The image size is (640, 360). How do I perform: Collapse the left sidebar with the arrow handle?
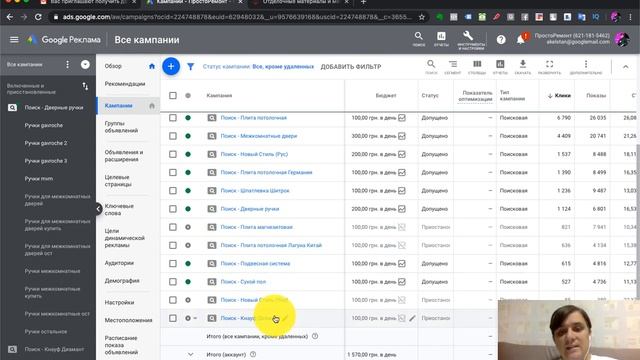tap(98, 209)
